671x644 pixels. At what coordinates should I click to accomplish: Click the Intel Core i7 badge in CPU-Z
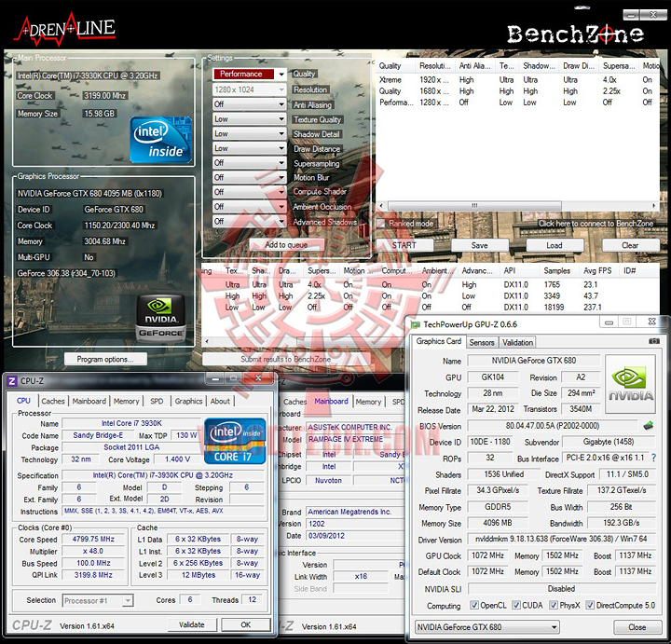click(x=235, y=441)
